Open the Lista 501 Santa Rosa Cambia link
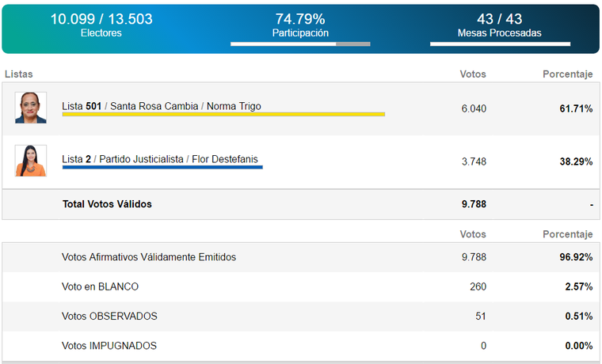 pyautogui.click(x=161, y=106)
